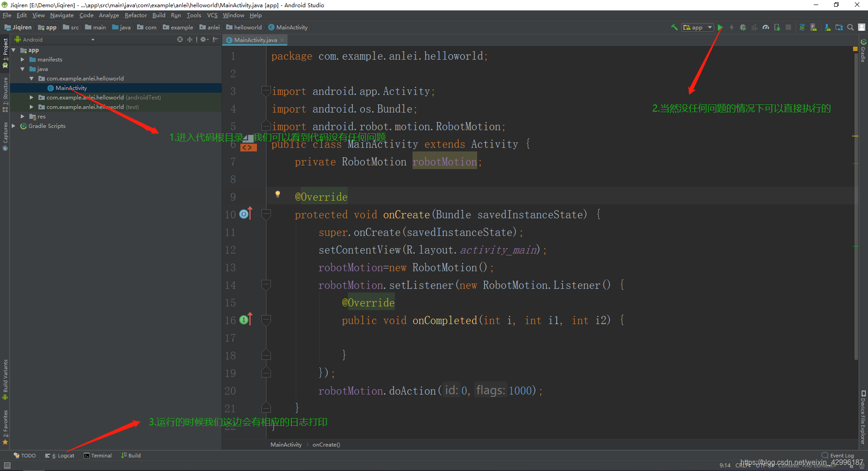The width and height of the screenshot is (868, 471).
Task: Click the tool windows quick-access icon bottom-left
Action: [x=7, y=465]
